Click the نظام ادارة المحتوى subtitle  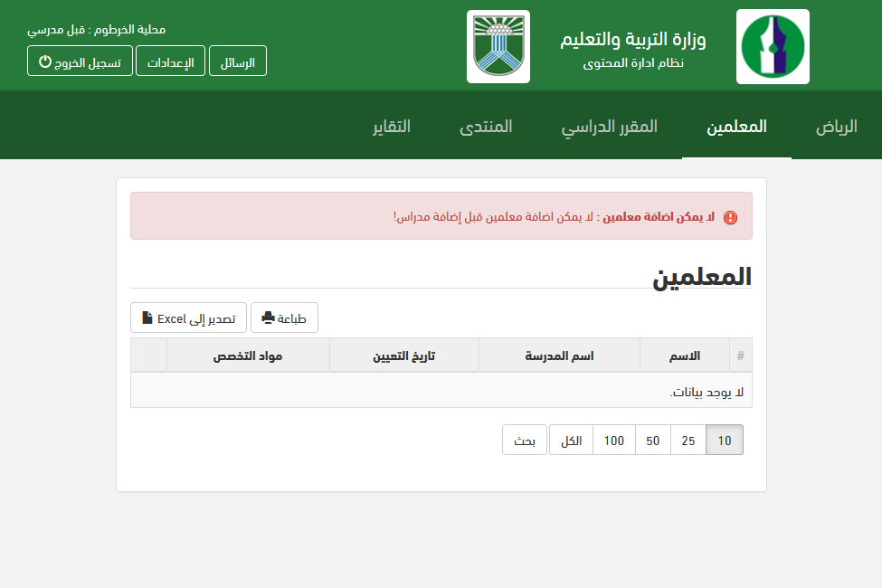pos(633,63)
